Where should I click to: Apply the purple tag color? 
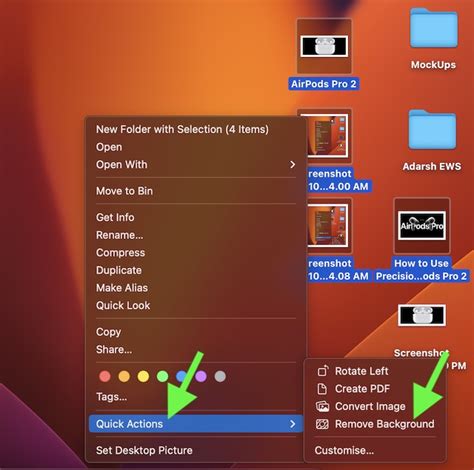coord(201,377)
